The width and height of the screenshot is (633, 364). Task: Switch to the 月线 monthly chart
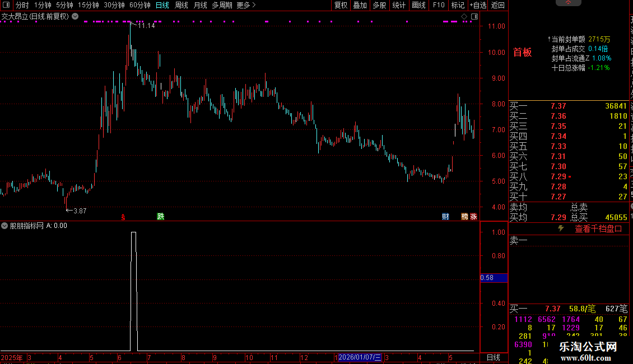coord(200,5)
